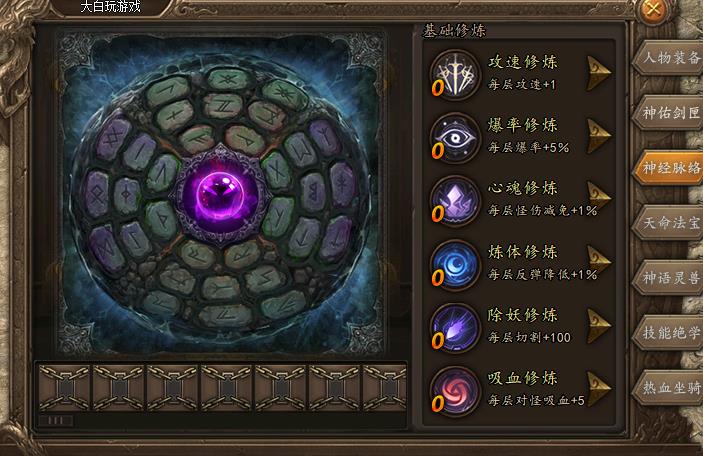This screenshot has width=703, height=456.
Task: Open the 技能绝学 tab
Action: coord(668,332)
